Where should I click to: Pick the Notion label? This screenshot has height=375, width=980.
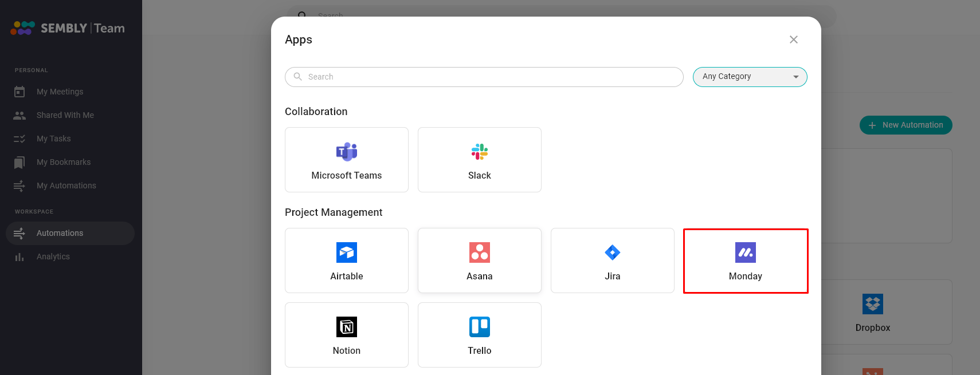tap(347, 350)
